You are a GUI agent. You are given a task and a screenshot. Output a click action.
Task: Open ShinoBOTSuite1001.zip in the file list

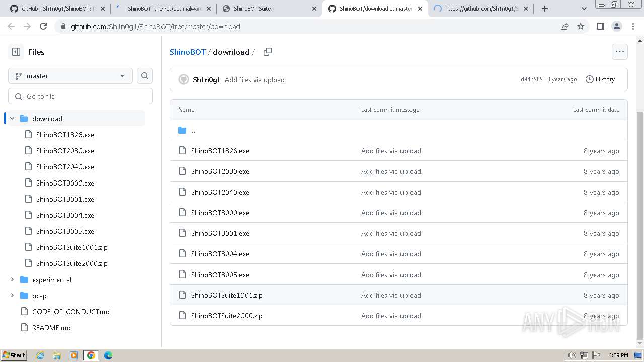[x=227, y=295]
